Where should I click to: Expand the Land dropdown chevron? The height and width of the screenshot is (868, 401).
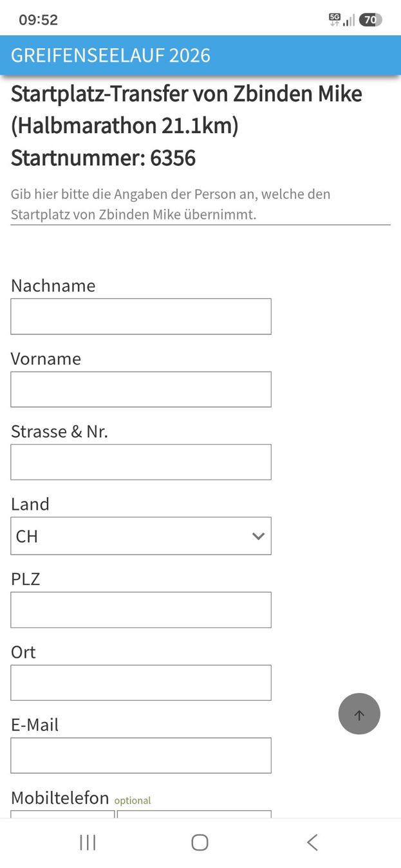[258, 536]
